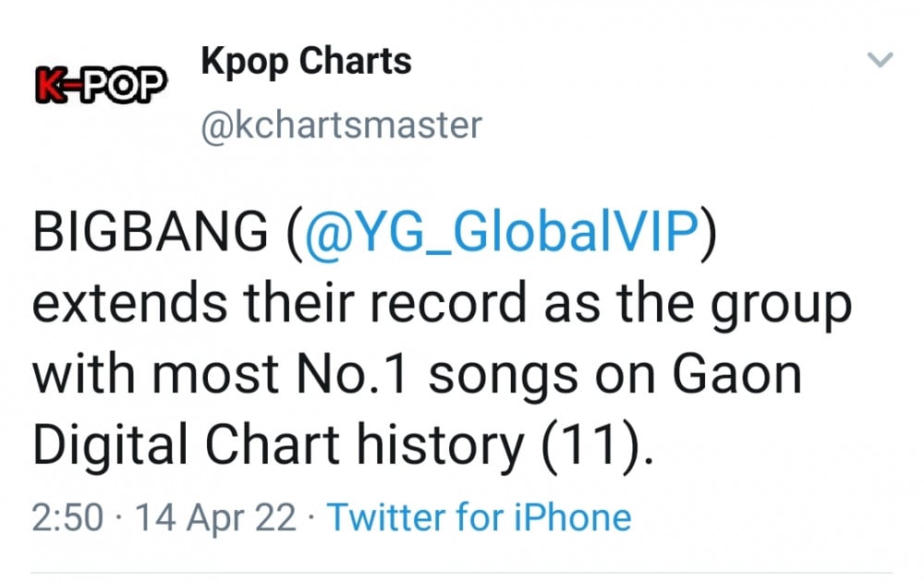Click the 14 Apr 22 date
The width and height of the screenshot is (924, 581).
point(215,518)
